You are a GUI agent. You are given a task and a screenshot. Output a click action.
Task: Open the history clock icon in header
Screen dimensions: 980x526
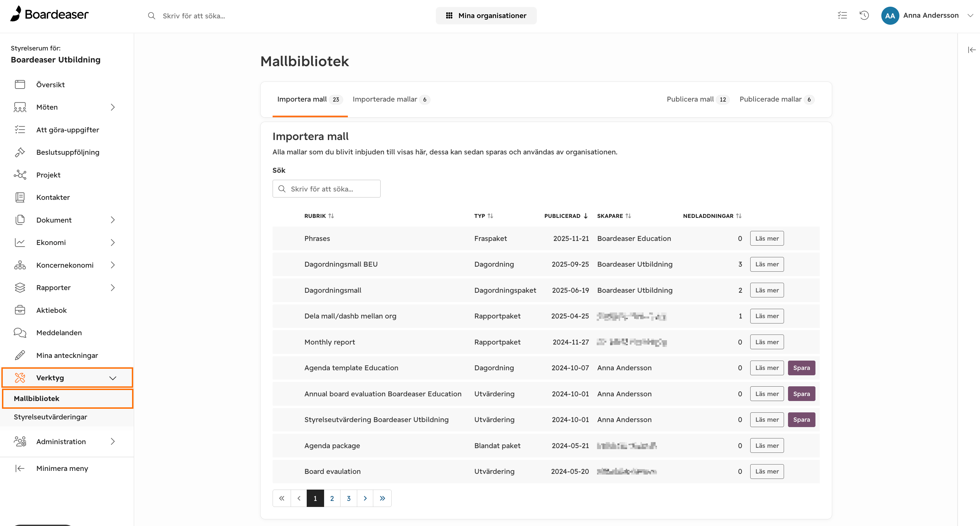click(864, 16)
